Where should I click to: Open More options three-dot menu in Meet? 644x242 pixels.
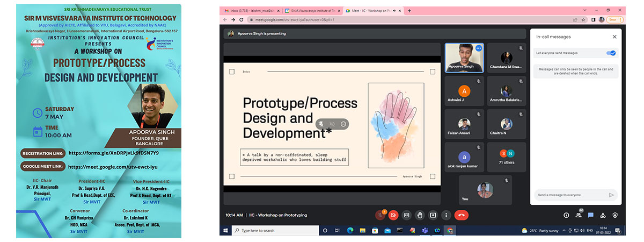pos(445,215)
